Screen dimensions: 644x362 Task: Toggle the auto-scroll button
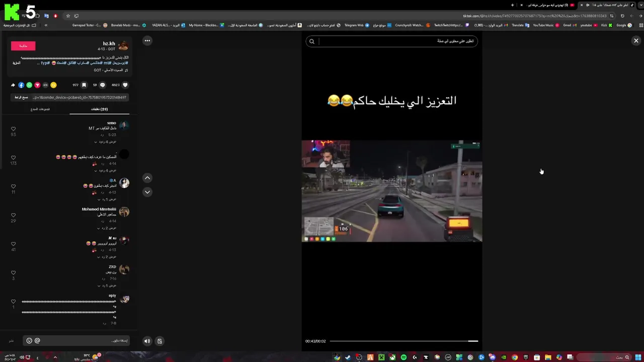pos(159,341)
